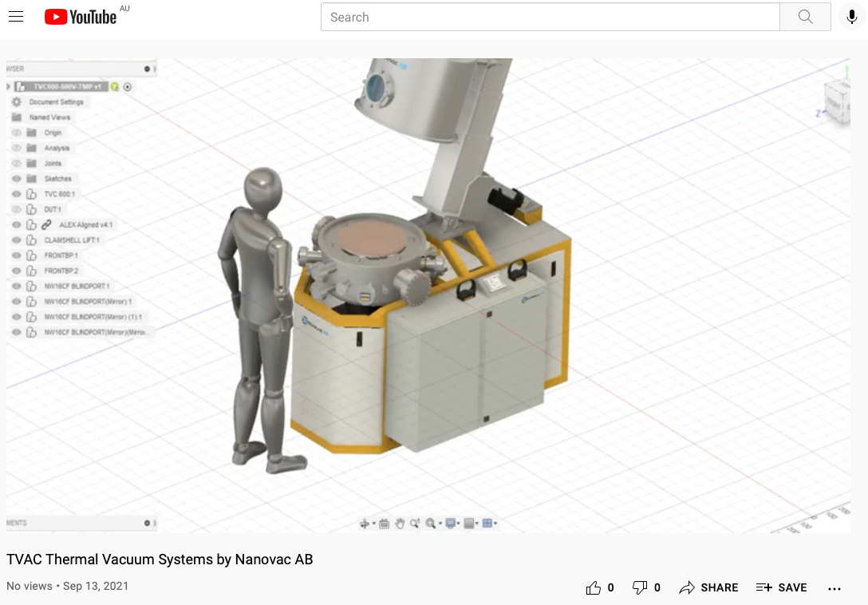Toggle visibility eye for Sketches folder
This screenshot has height=605, width=868.
(16, 179)
